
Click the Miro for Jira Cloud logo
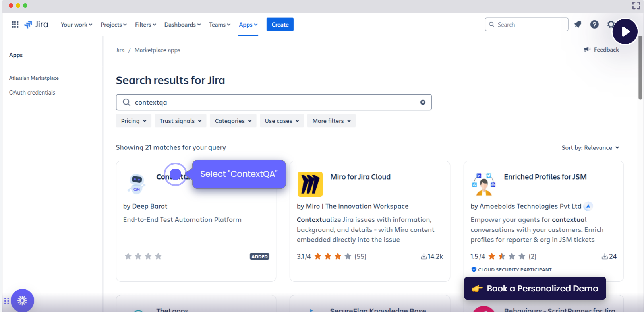click(310, 184)
